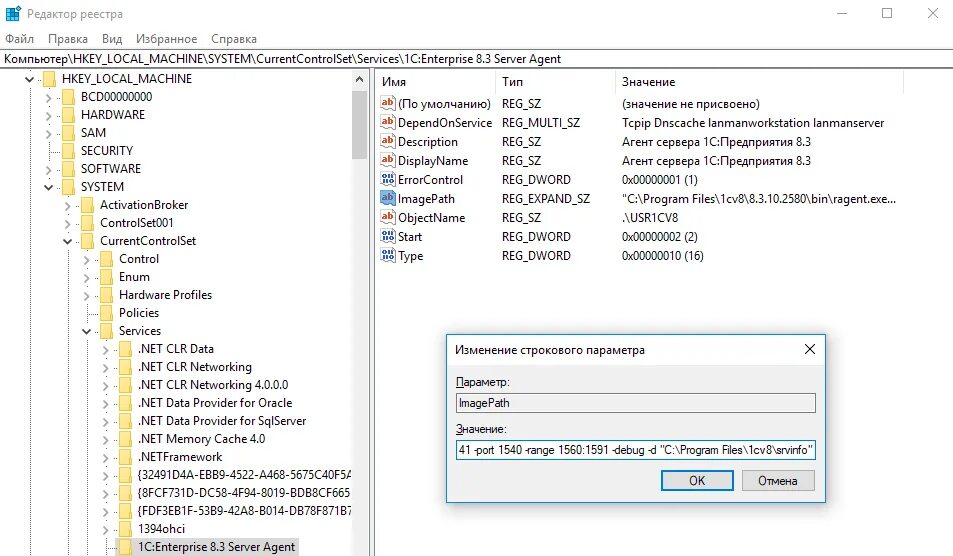Click the Значение input field in dialog
Image resolution: width=953 pixels, height=556 pixels.
click(636, 450)
